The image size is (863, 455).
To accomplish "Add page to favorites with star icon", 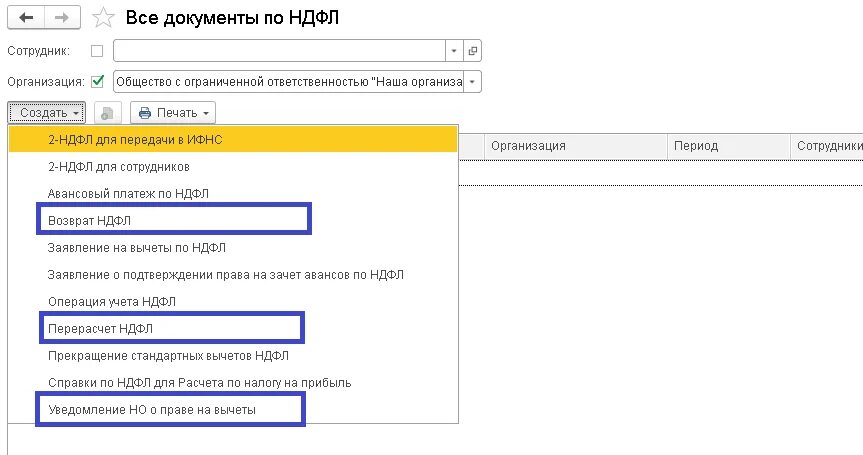I will click(x=102, y=17).
